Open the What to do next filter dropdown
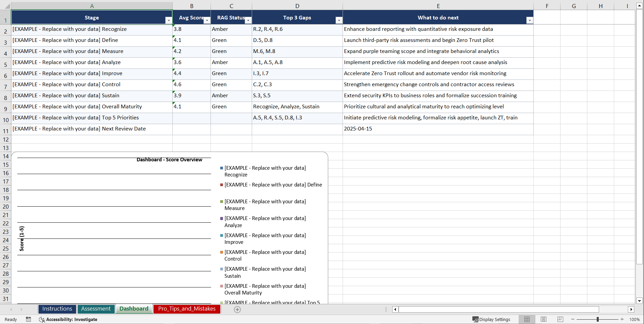 [x=530, y=20]
